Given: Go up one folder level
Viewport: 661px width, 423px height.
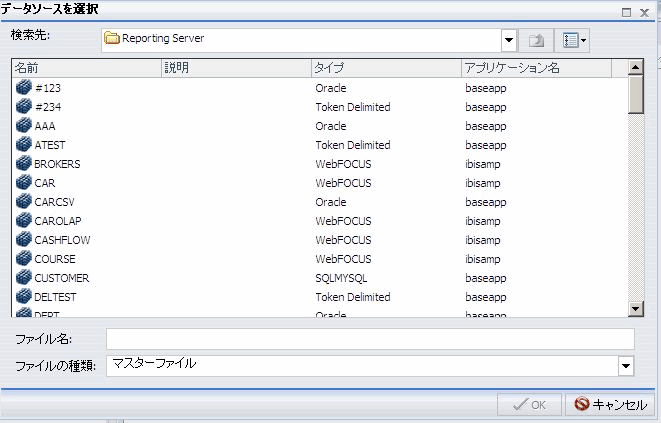Looking at the screenshot, I should pos(536,40).
